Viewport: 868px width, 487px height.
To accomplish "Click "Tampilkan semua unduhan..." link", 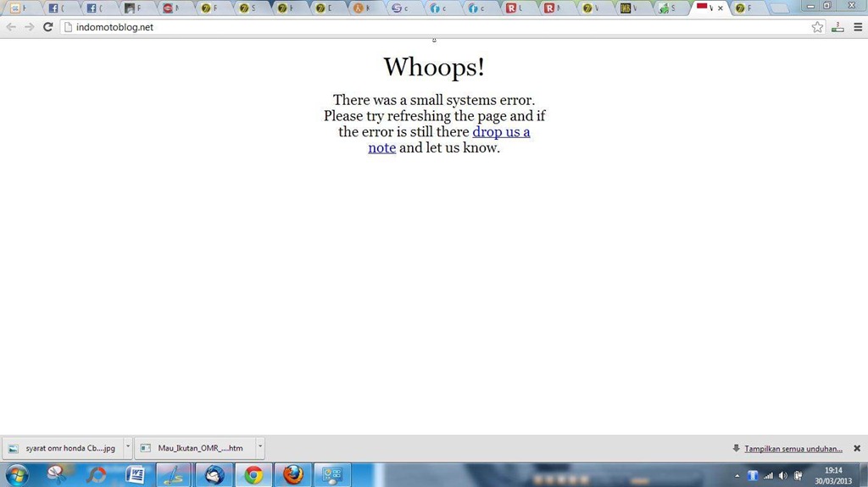I will pos(793,449).
